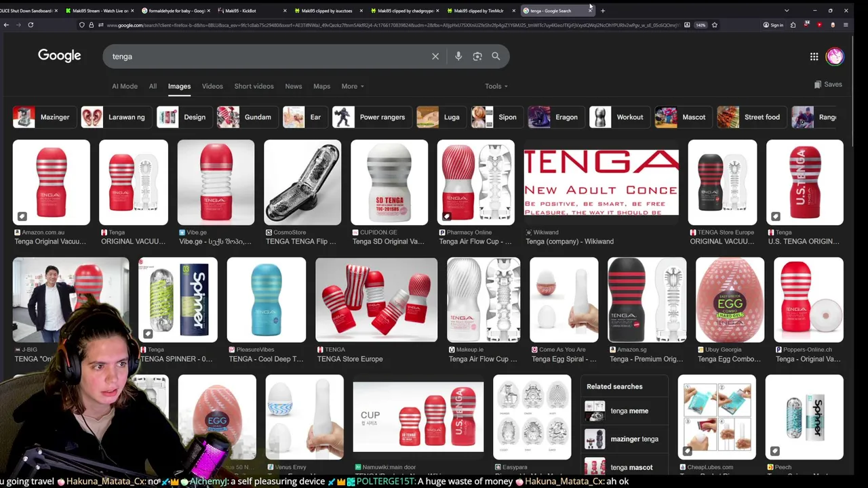Screen dimensions: 868x488
Task: Switch to 'Maki95 Stream - Watch Live' browser tab
Action: [x=100, y=11]
